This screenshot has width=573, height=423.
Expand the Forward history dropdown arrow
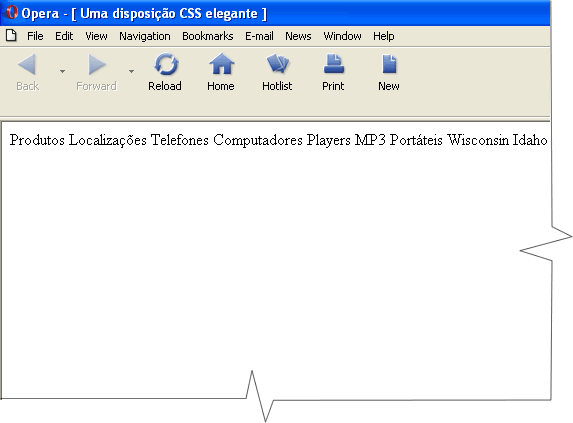point(131,71)
